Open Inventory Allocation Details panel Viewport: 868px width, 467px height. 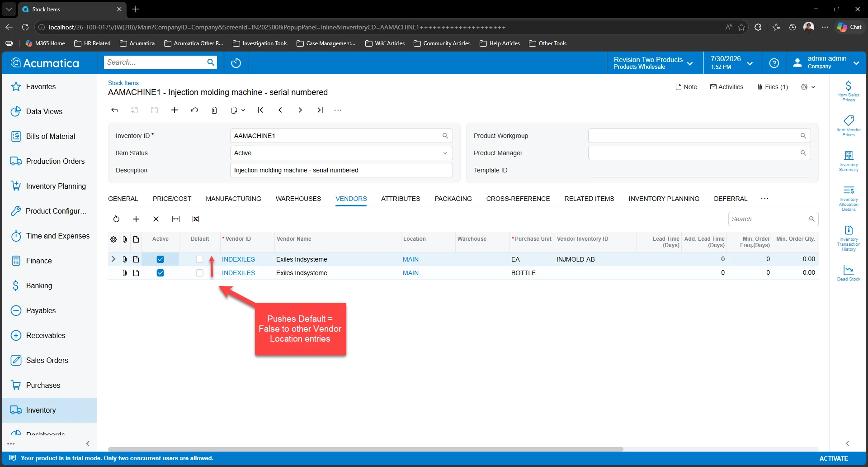[x=849, y=198]
